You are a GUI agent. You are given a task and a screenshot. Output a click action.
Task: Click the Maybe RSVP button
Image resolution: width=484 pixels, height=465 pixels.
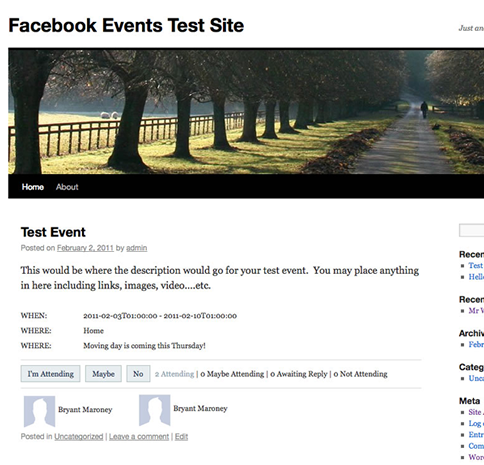[x=103, y=374]
